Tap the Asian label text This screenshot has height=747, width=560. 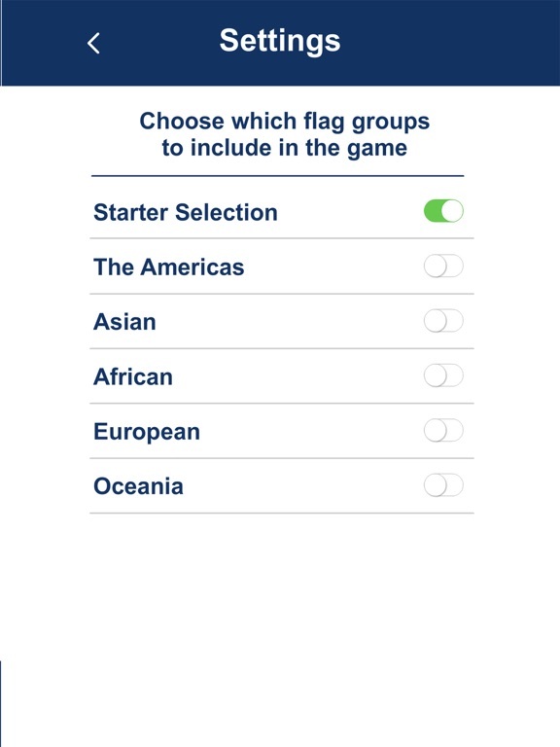point(124,322)
